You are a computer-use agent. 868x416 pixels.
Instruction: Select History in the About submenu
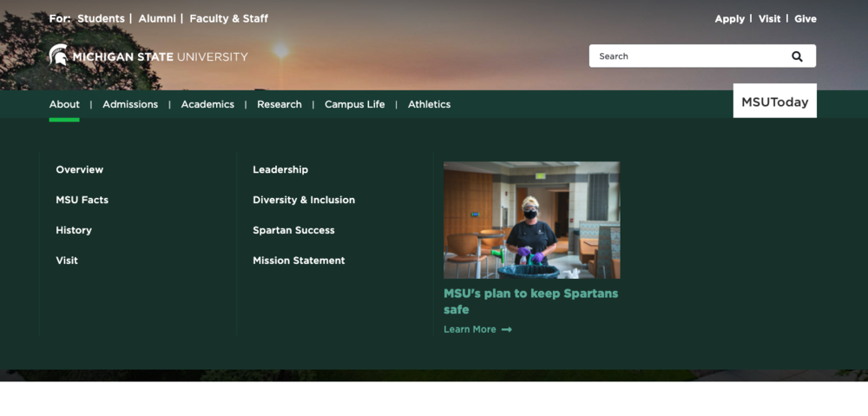[74, 230]
